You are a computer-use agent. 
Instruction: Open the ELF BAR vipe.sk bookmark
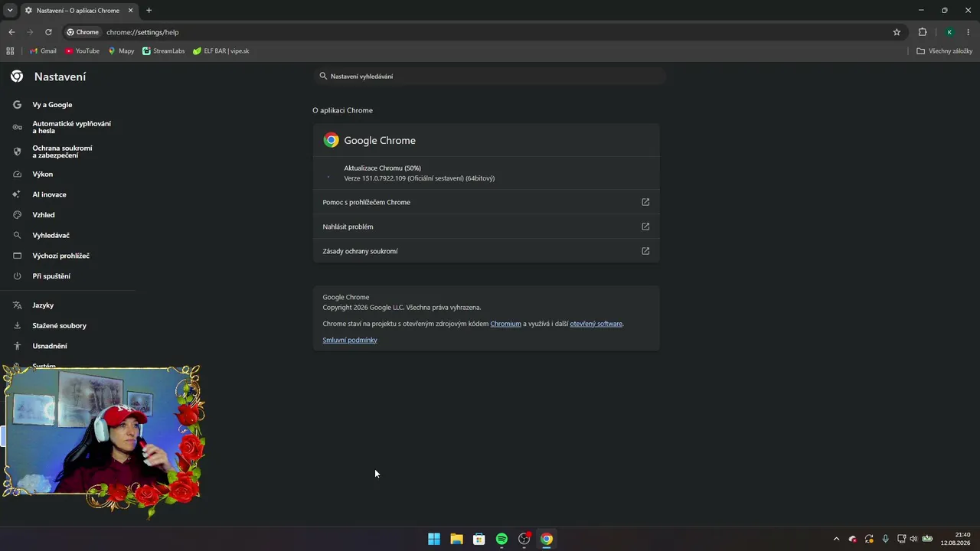pyautogui.click(x=221, y=51)
